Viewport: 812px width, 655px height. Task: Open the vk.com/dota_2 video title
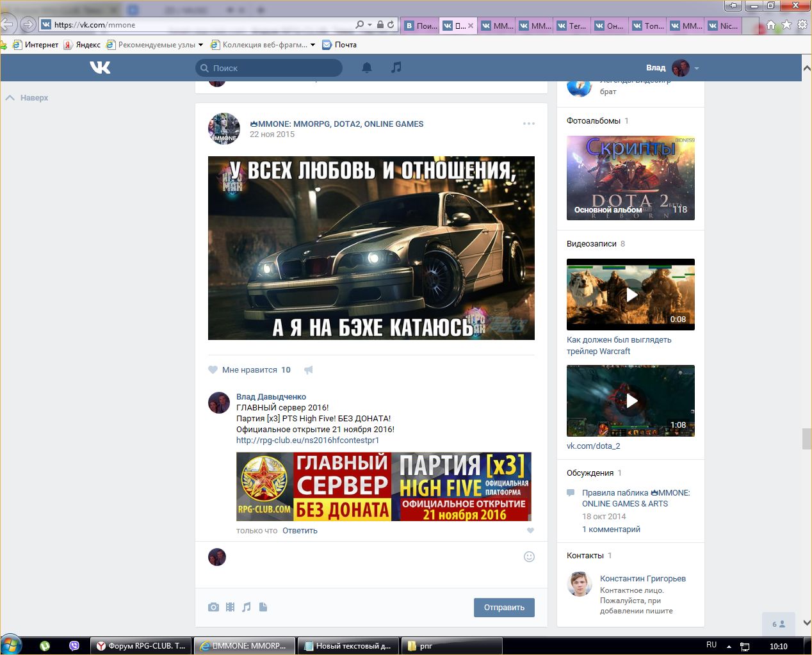click(593, 446)
